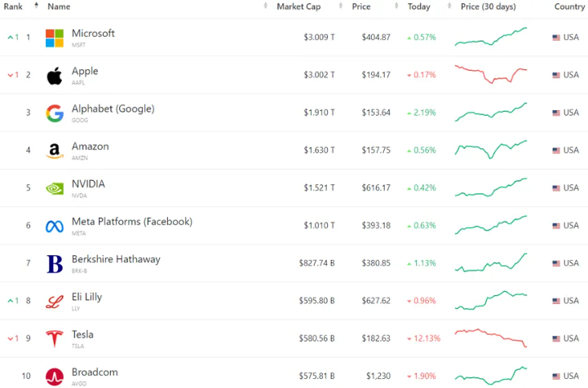Viewport: 588px width, 388px height.
Task: Open the Apple company link
Action: click(85, 71)
